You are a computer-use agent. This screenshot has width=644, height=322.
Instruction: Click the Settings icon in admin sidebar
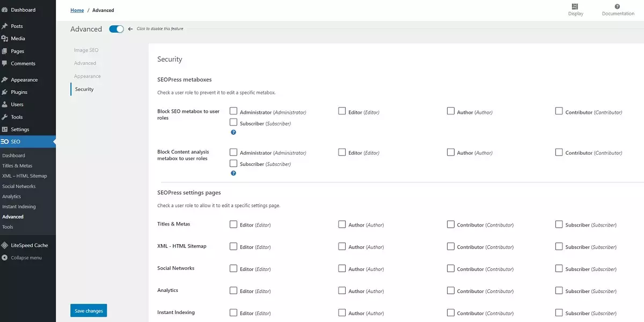tap(5, 129)
